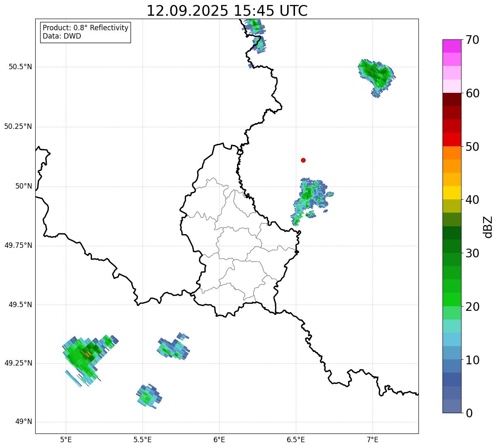Click the title "12.09.2025 15:45 UTC"
498x448 pixels.
[227, 11]
